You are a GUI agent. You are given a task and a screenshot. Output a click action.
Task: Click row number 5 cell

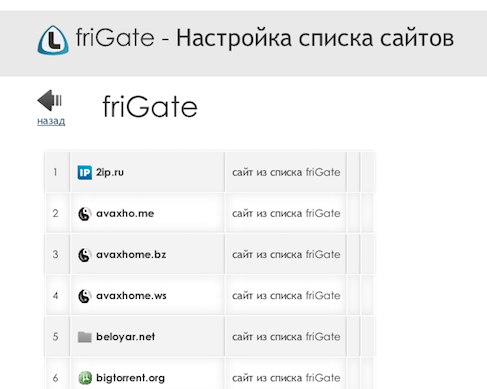pyautogui.click(x=57, y=336)
